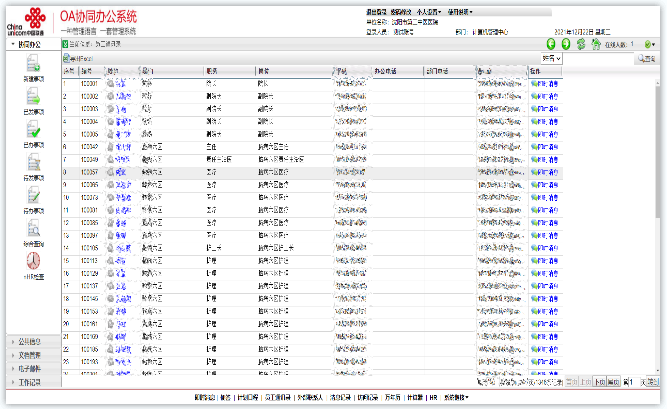The height and width of the screenshot is (409, 667).
Task: Go to home with green house icon
Action: (596, 44)
